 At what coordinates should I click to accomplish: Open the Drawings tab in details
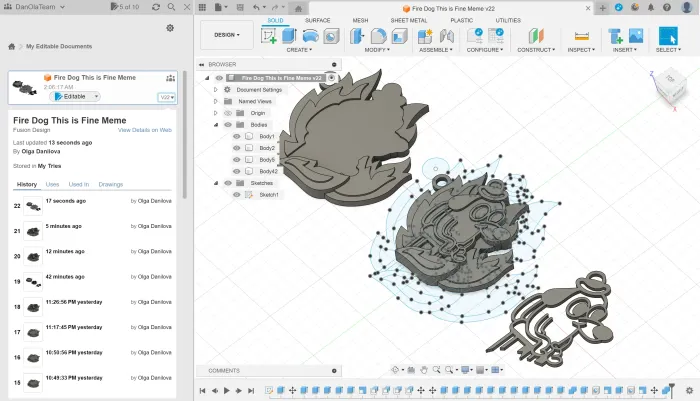[111, 184]
